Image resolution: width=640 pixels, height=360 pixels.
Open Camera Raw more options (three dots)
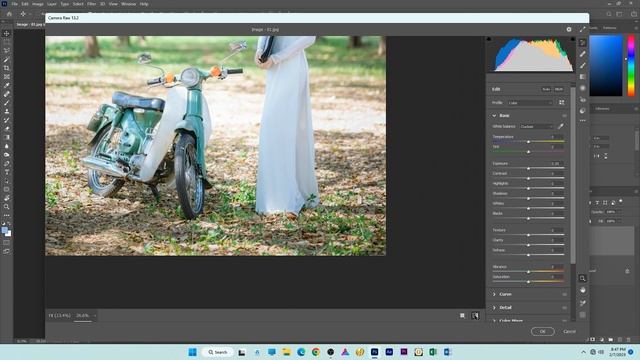pyautogui.click(x=582, y=121)
